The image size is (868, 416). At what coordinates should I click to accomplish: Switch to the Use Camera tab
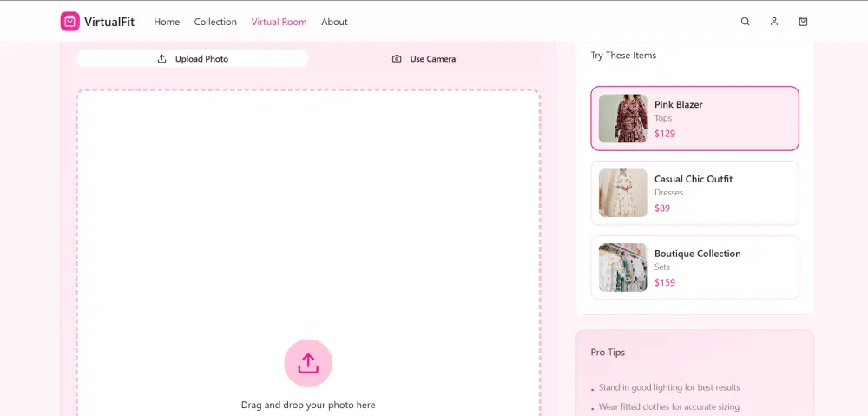(424, 59)
